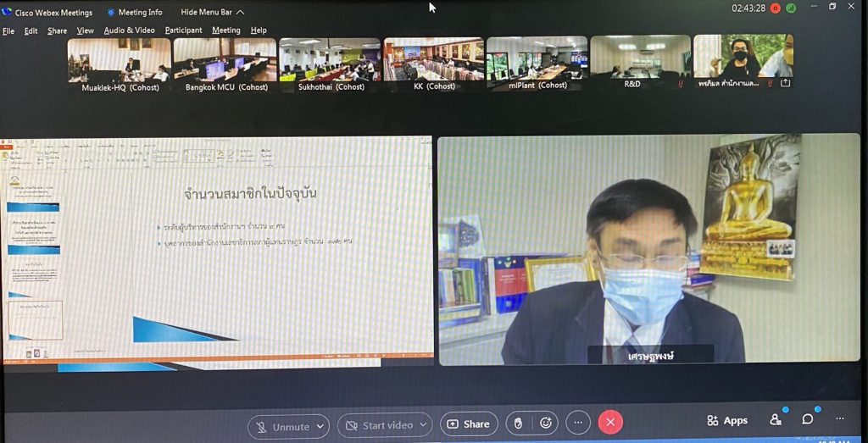Open the Chat panel icon
Screen dimensions: 868x443
click(x=808, y=420)
